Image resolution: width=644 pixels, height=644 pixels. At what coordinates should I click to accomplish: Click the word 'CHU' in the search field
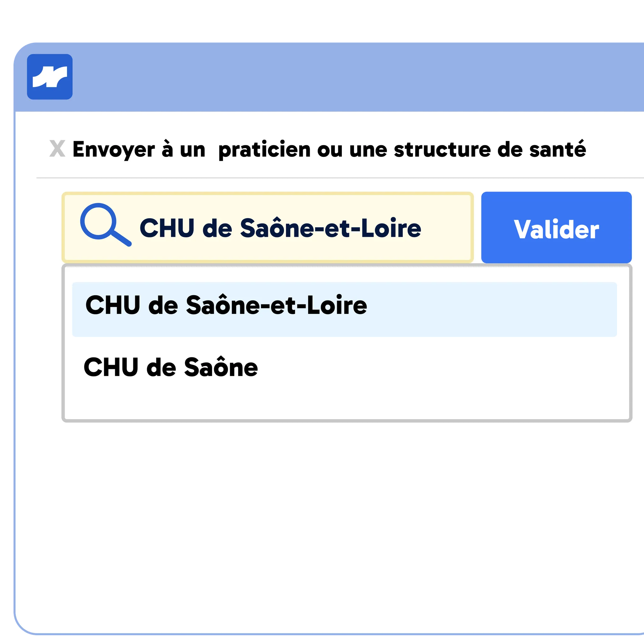167,228
